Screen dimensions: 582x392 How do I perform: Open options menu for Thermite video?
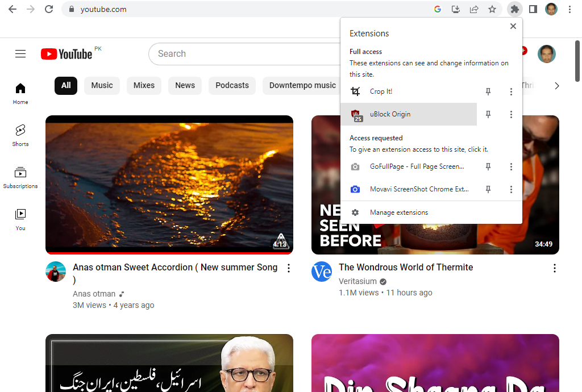[555, 268]
